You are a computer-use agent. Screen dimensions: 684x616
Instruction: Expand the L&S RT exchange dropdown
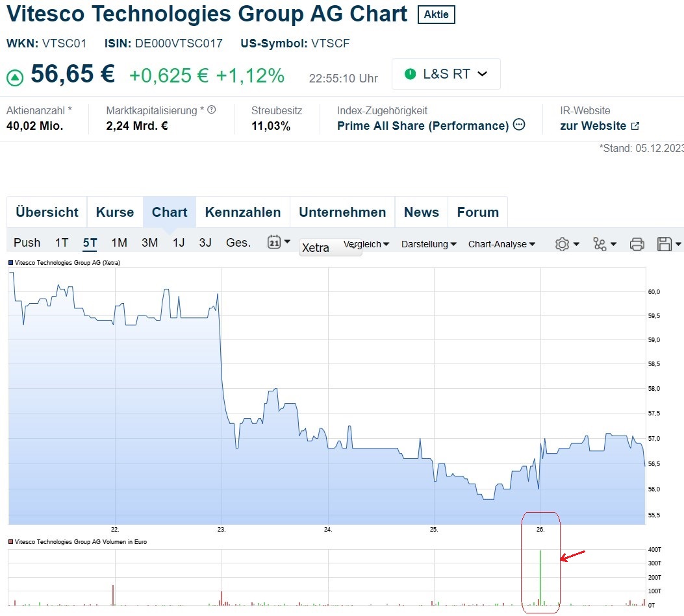pos(446,74)
